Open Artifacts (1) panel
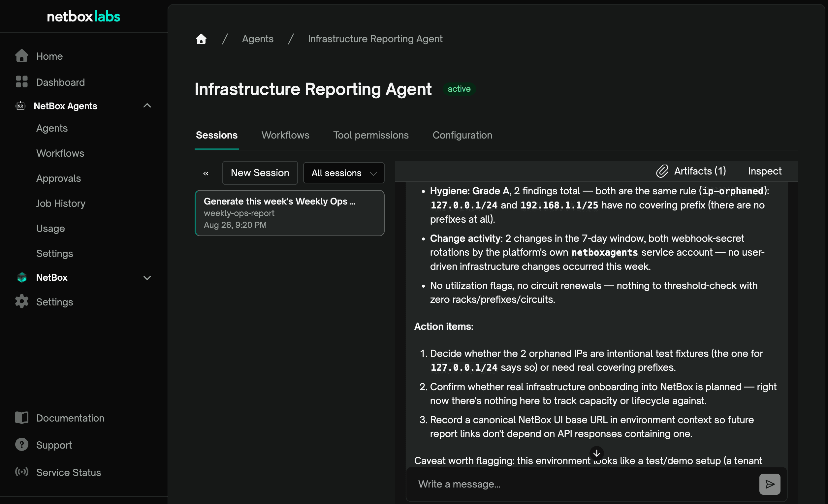Image resolution: width=828 pixels, height=504 pixels. point(691,171)
